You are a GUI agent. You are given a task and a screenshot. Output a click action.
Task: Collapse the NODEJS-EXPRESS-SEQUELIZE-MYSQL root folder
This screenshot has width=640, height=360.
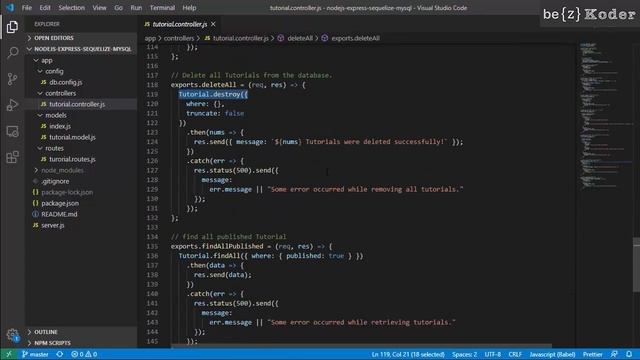(82, 49)
